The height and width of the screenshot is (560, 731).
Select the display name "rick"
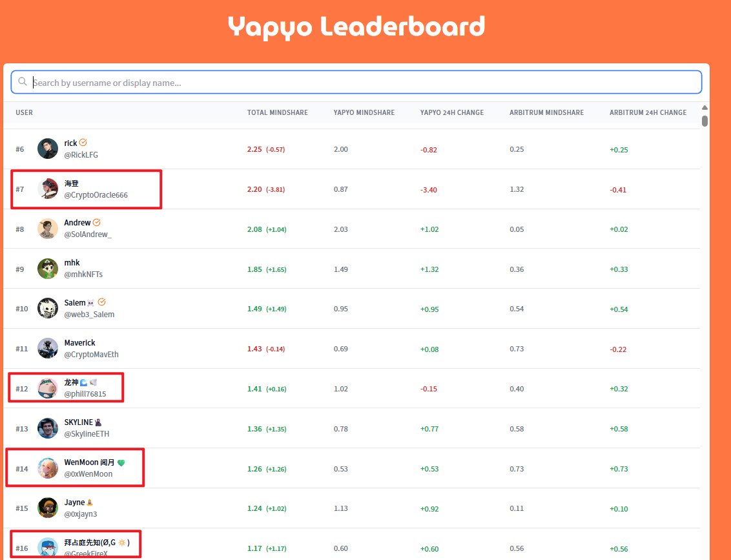tap(70, 143)
